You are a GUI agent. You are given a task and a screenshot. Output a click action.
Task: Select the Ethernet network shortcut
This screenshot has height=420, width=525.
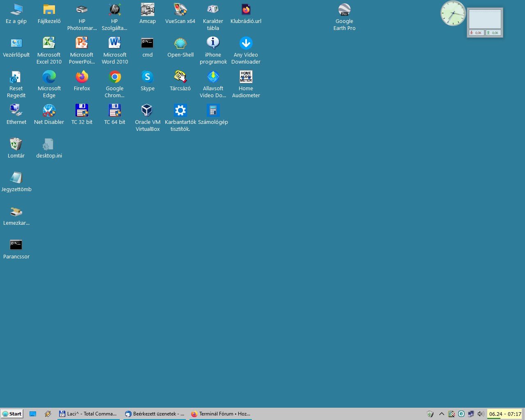click(16, 114)
